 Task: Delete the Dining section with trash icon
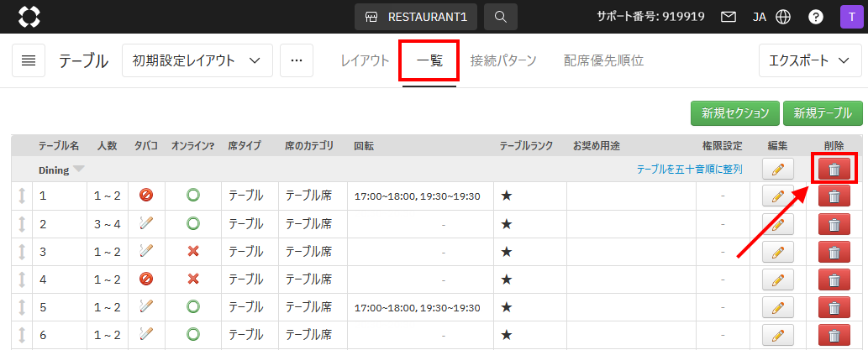click(834, 169)
